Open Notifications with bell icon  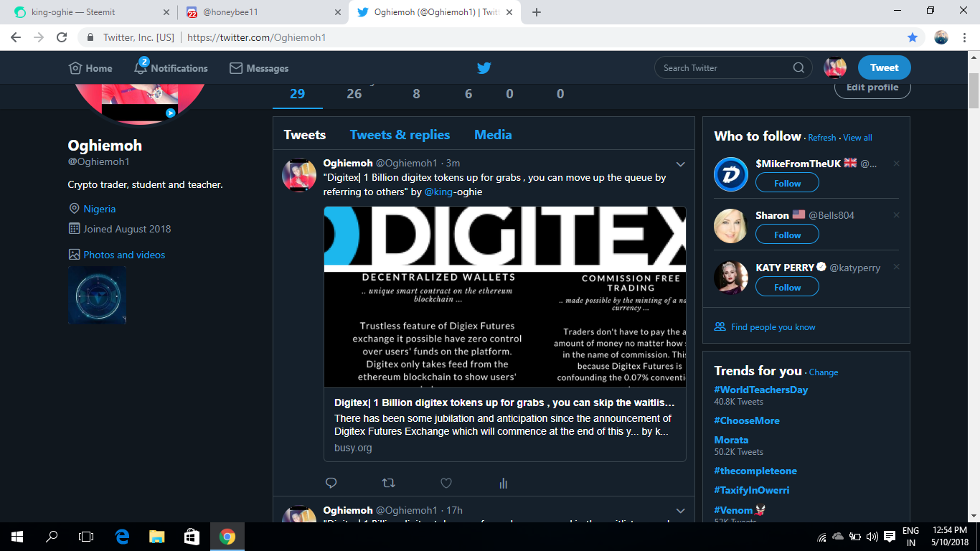tap(171, 67)
